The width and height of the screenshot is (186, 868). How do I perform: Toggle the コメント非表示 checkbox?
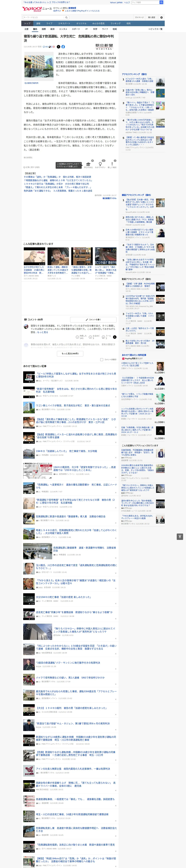[x=102, y=359]
